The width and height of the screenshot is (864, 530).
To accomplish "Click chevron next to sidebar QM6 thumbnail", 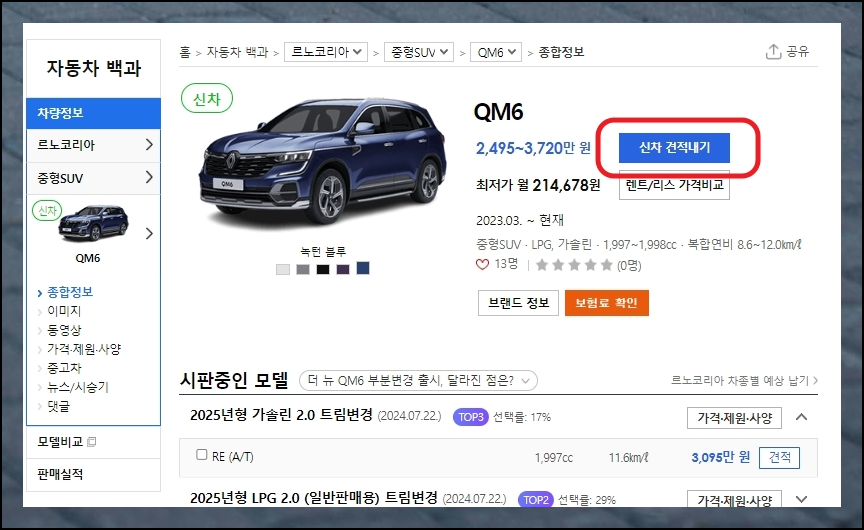I will [149, 234].
